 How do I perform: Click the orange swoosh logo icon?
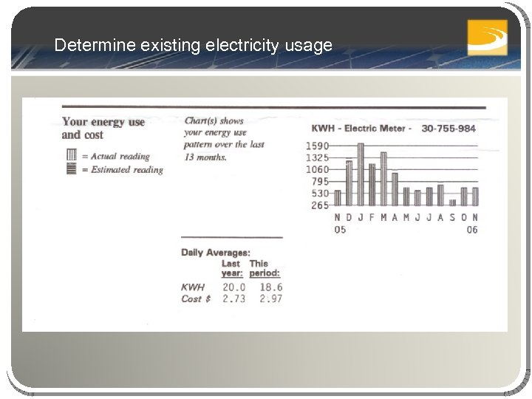[488, 38]
